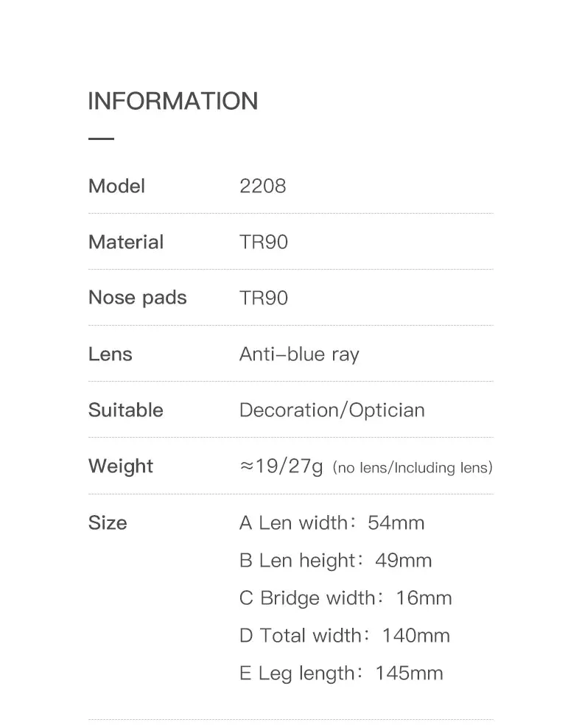The image size is (582, 728).
Task: Click the D Total width 140mm line
Action: tap(345, 636)
